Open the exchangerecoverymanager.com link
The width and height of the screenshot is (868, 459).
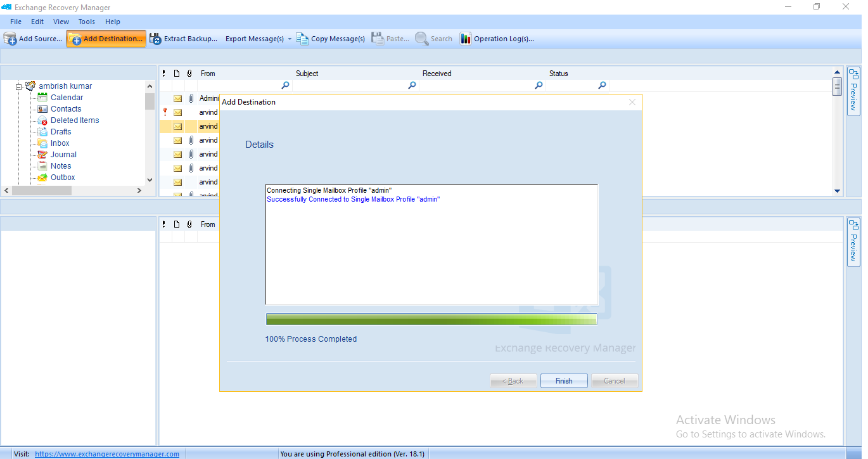107,454
